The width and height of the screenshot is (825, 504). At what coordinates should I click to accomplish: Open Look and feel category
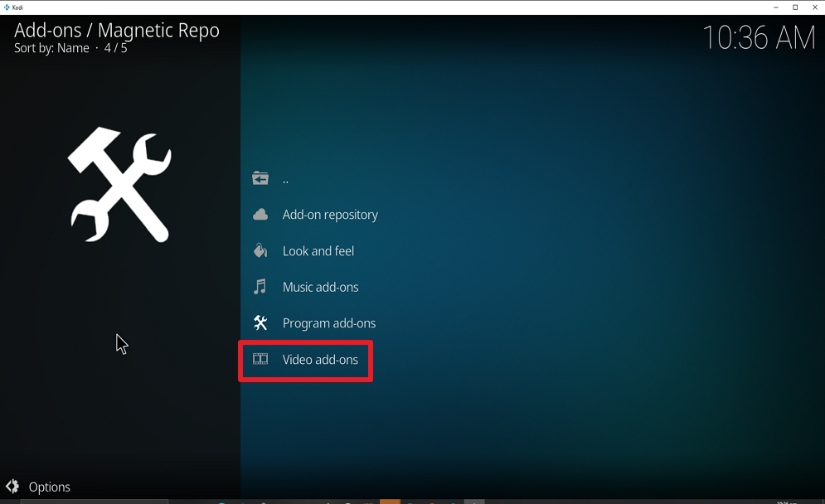tap(318, 251)
